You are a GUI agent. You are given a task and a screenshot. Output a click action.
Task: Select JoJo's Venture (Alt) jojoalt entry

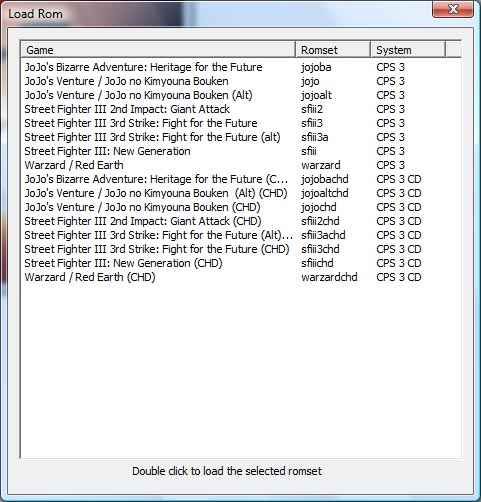point(241,95)
